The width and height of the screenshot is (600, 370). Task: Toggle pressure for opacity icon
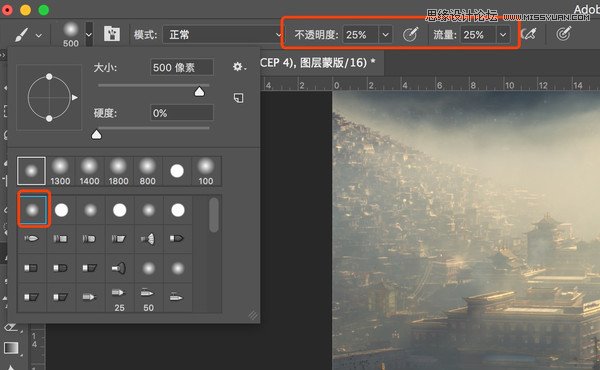[x=410, y=34]
